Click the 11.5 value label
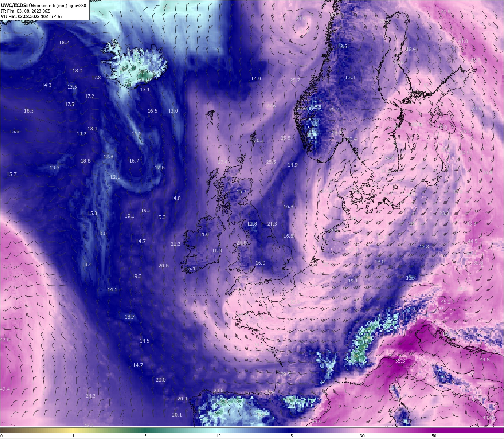This screenshot has height=439, width=504. [137, 133]
